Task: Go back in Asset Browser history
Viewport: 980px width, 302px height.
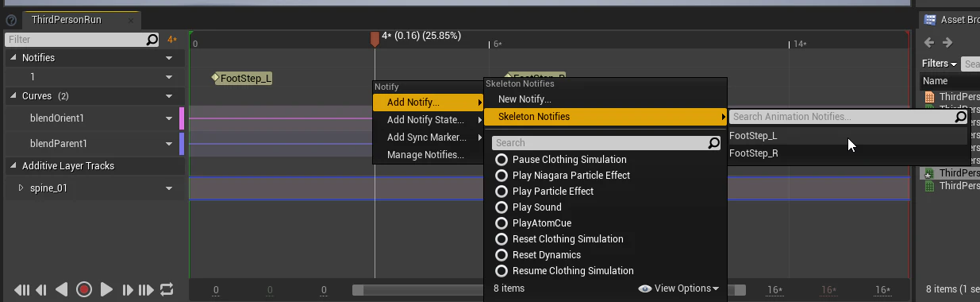Action: pos(928,43)
